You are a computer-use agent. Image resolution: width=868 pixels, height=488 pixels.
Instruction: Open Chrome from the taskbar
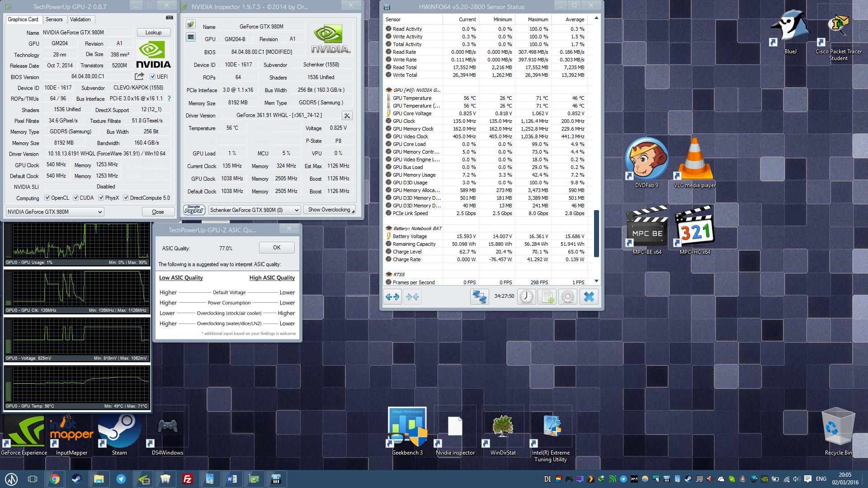(55, 479)
